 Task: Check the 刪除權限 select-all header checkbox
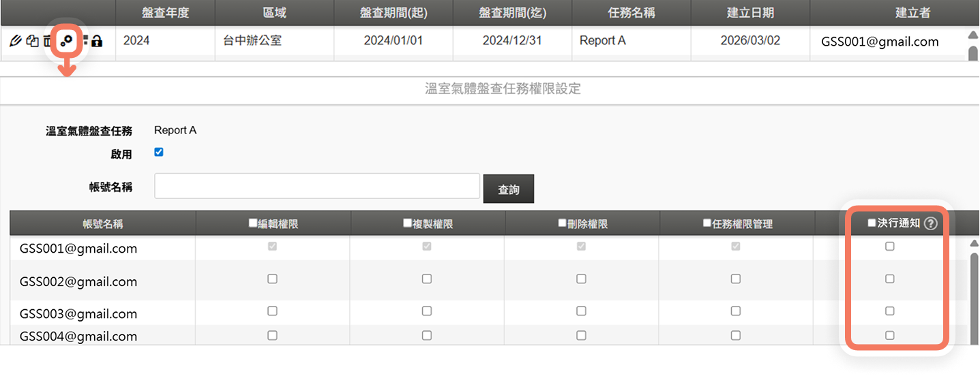point(562,223)
